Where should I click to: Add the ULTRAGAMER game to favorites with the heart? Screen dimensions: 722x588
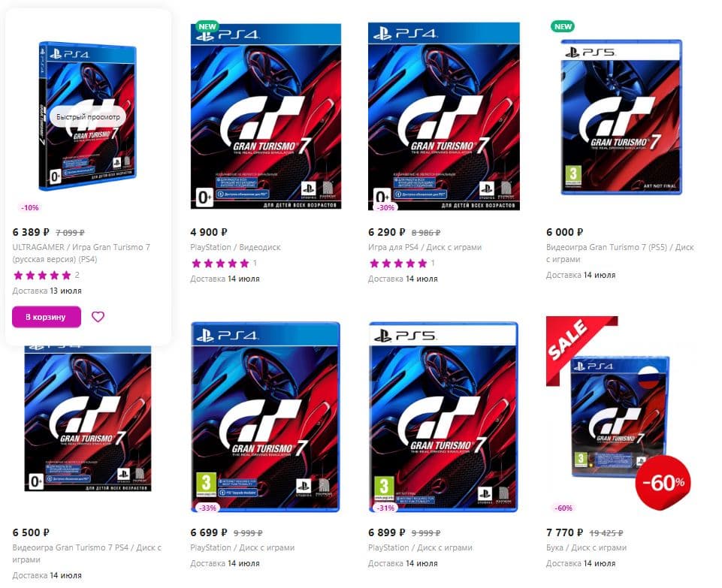(x=98, y=317)
